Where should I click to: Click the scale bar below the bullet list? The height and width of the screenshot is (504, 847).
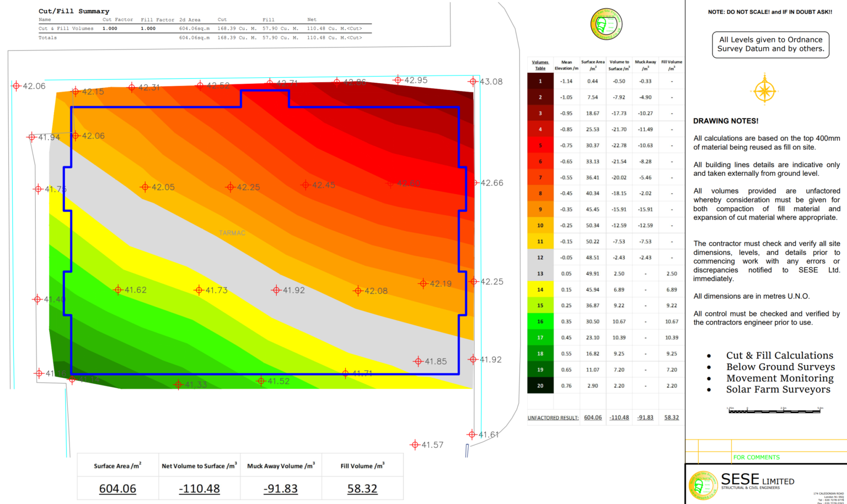pos(775,410)
